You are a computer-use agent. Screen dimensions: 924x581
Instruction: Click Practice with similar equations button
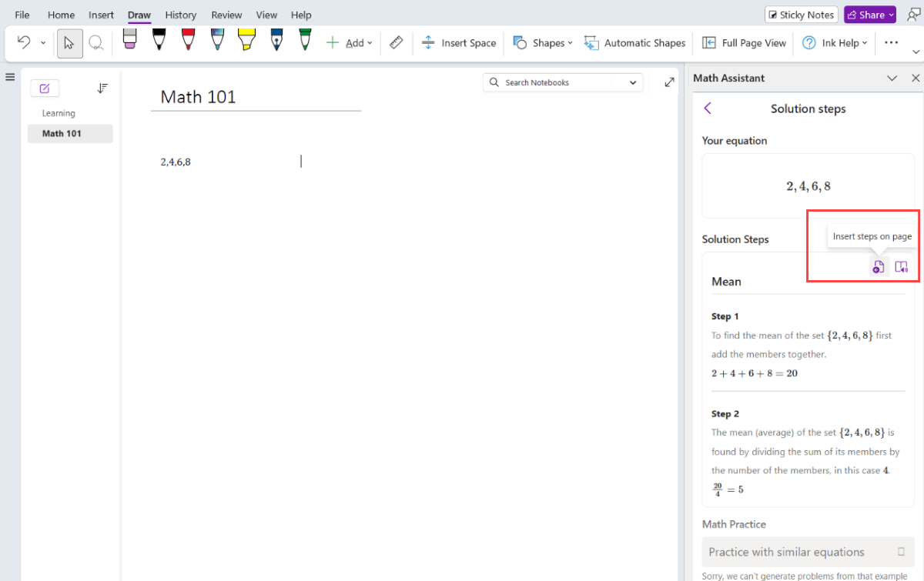pyautogui.click(x=808, y=552)
